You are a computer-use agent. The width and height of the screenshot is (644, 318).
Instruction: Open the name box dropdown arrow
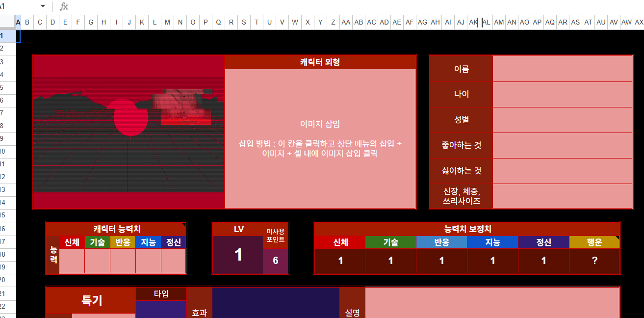pos(43,6)
